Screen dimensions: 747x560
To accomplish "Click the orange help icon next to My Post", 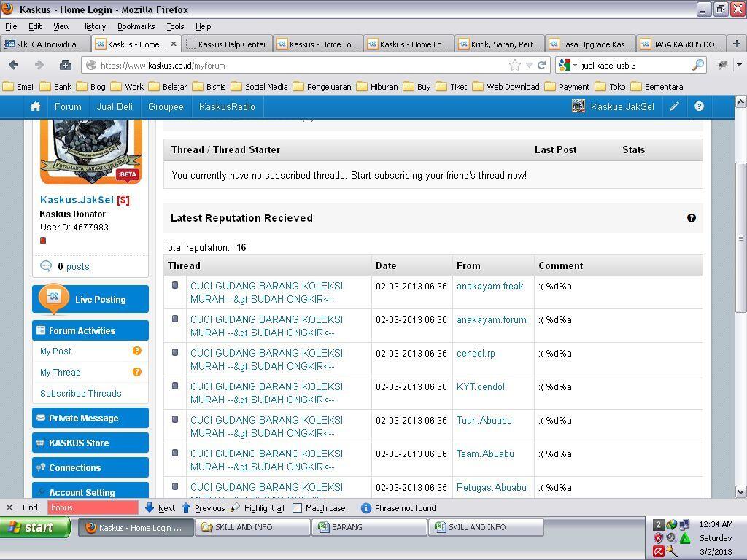I will (136, 351).
